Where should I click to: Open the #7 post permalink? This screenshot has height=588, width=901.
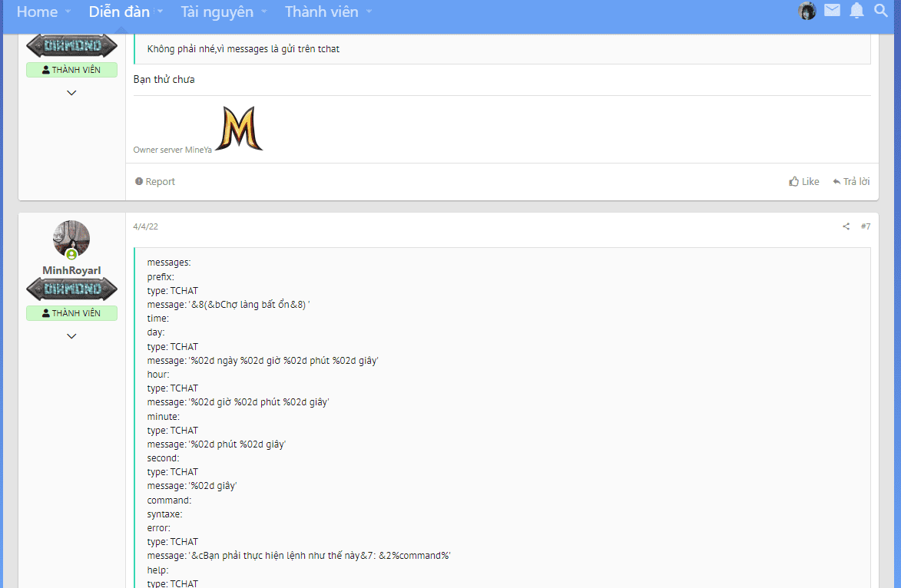point(866,226)
